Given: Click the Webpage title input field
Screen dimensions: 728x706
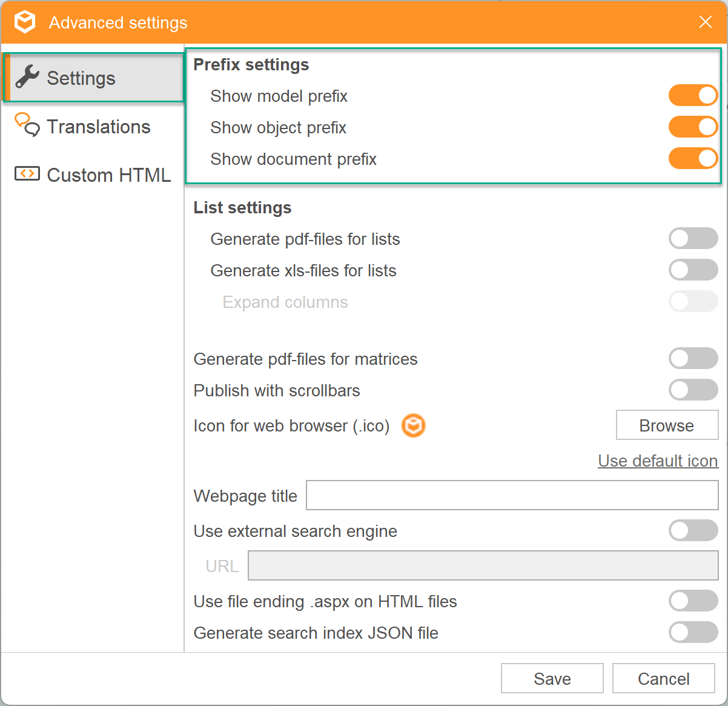Looking at the screenshot, I should (512, 495).
